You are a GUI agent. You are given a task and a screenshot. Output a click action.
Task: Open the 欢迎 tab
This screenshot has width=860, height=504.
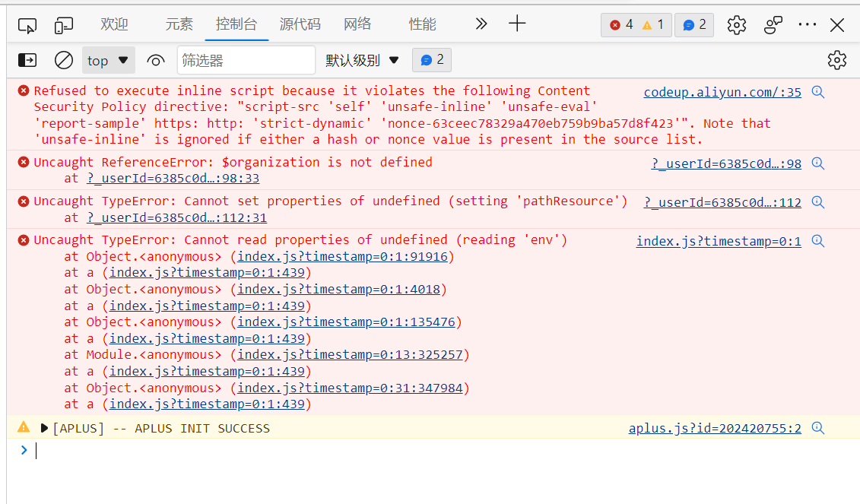pos(114,24)
